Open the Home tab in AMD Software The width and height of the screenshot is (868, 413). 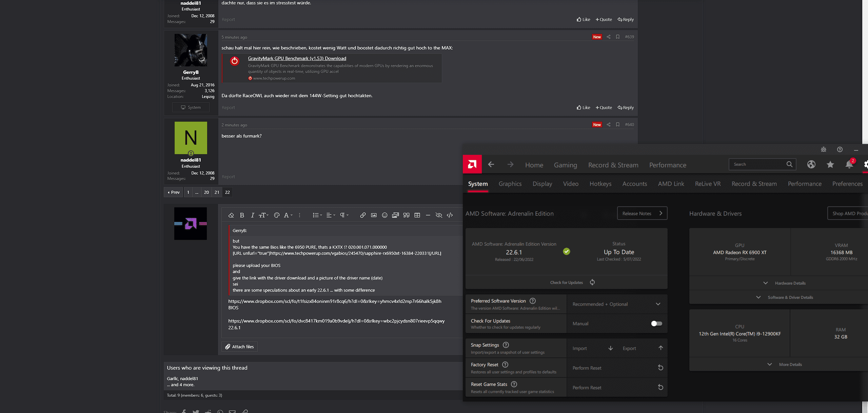pyautogui.click(x=534, y=165)
